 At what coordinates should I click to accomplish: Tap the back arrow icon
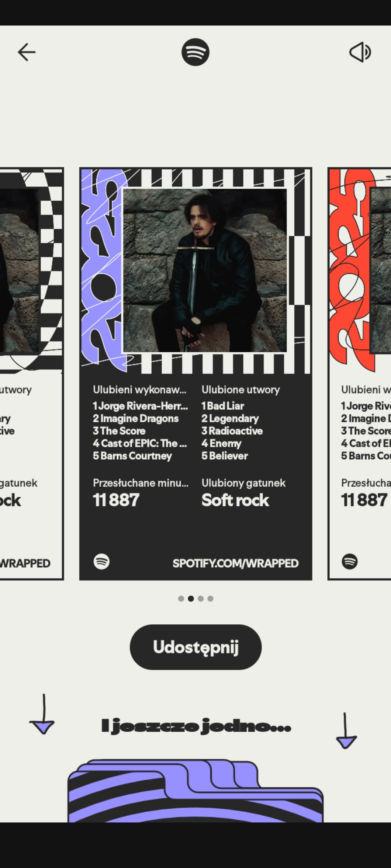(27, 52)
